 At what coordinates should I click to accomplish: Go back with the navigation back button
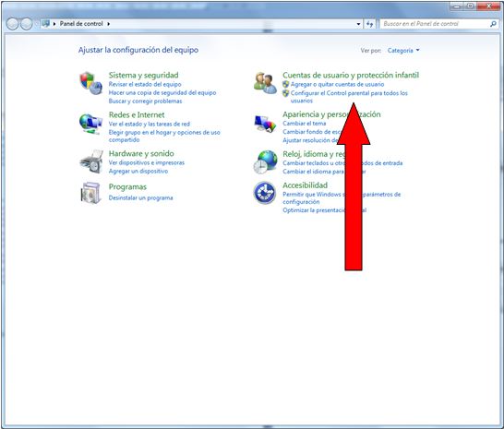pyautogui.click(x=12, y=24)
